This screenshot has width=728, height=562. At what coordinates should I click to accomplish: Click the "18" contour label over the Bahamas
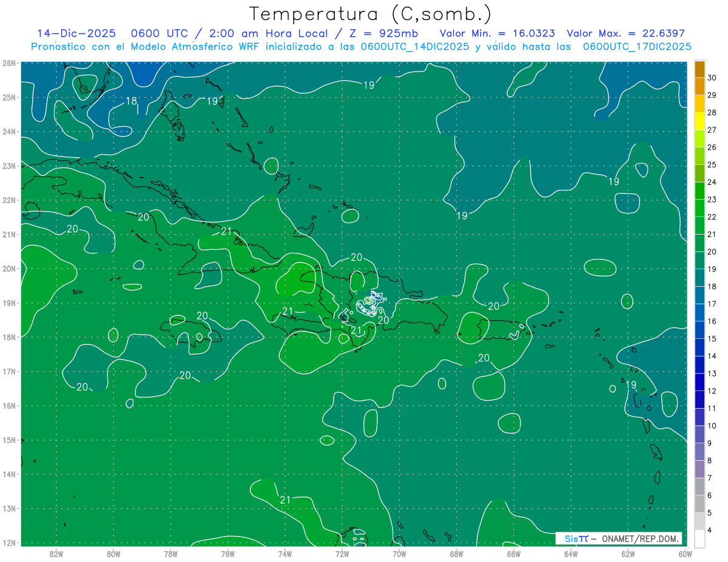pyautogui.click(x=132, y=101)
